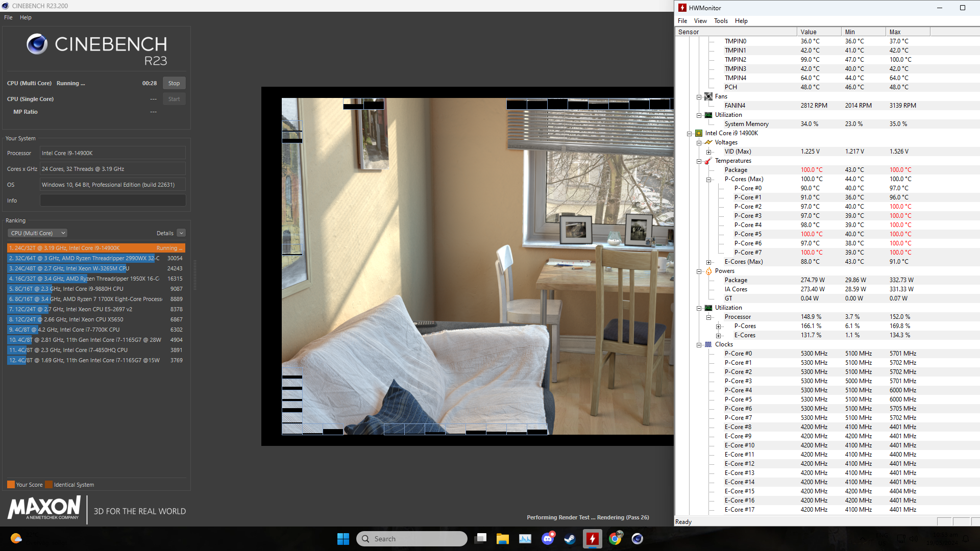
Task: Collapse the Intel Core i9 14900K tree node
Action: (689, 134)
